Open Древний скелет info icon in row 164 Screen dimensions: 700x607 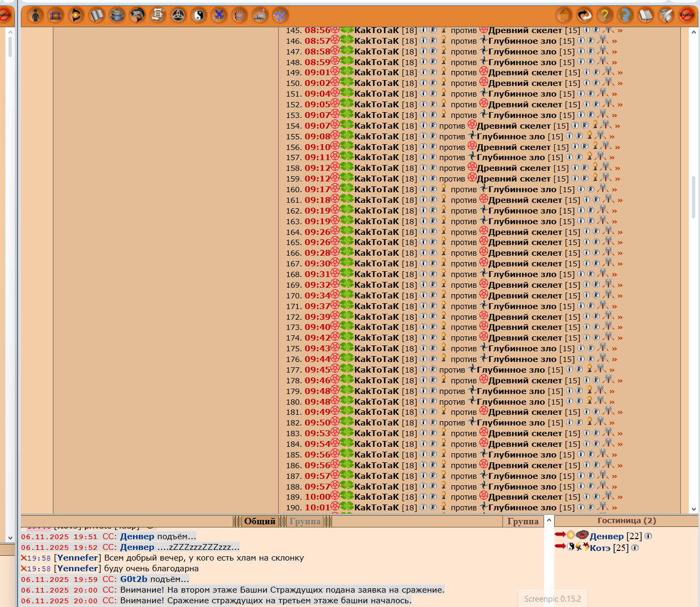(586, 231)
